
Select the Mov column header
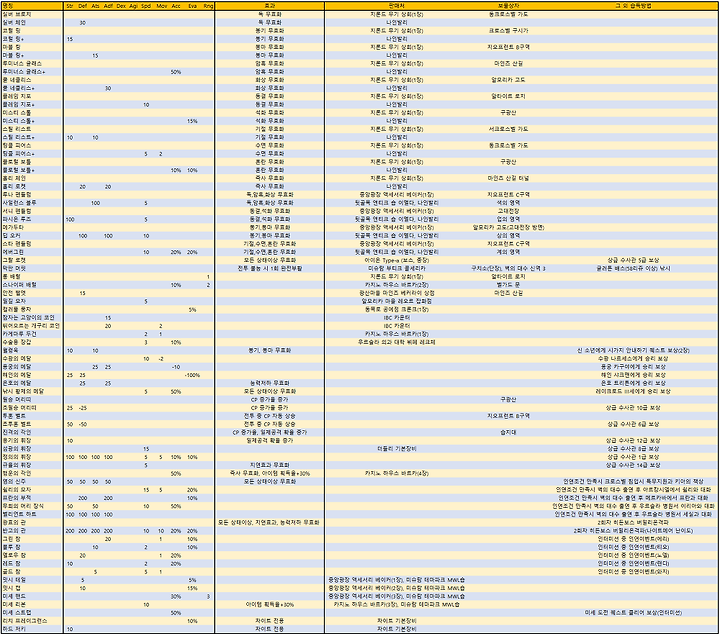[x=161, y=6]
